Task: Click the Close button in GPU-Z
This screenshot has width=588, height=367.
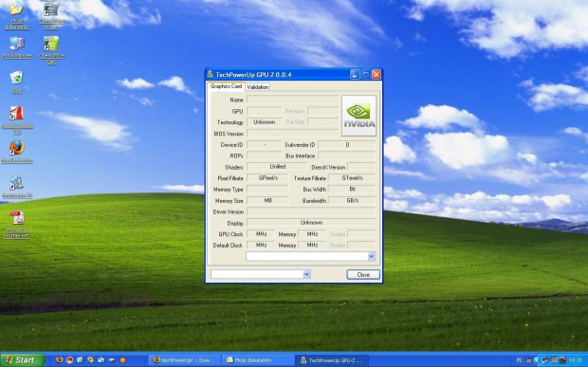Action: tap(363, 274)
